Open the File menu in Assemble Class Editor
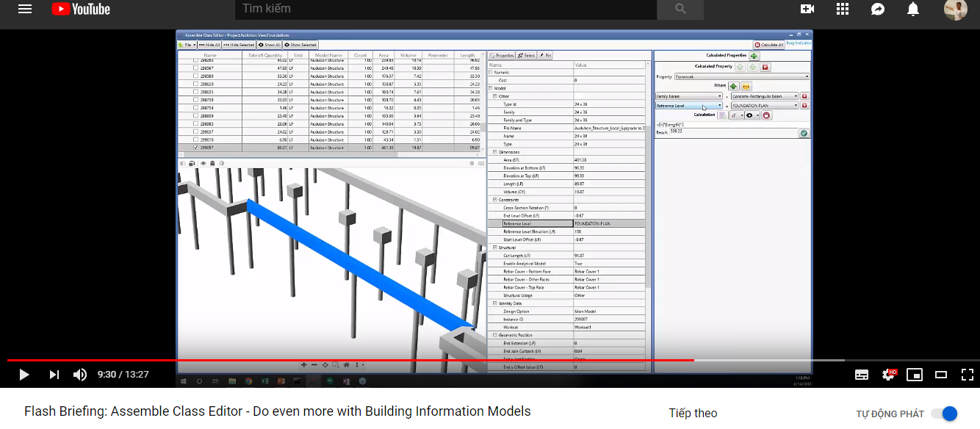980x429 pixels. 187,44
